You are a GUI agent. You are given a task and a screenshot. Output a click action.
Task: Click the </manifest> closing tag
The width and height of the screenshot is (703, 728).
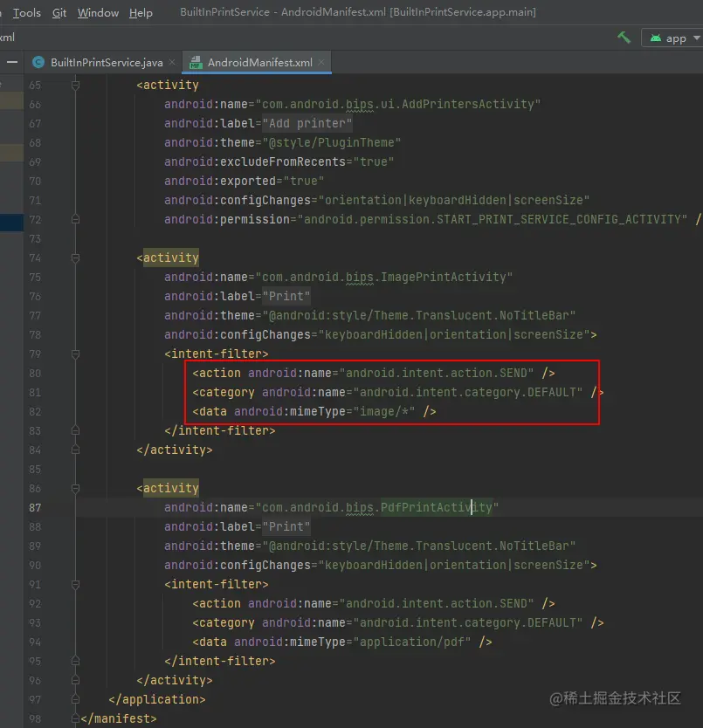click(119, 718)
